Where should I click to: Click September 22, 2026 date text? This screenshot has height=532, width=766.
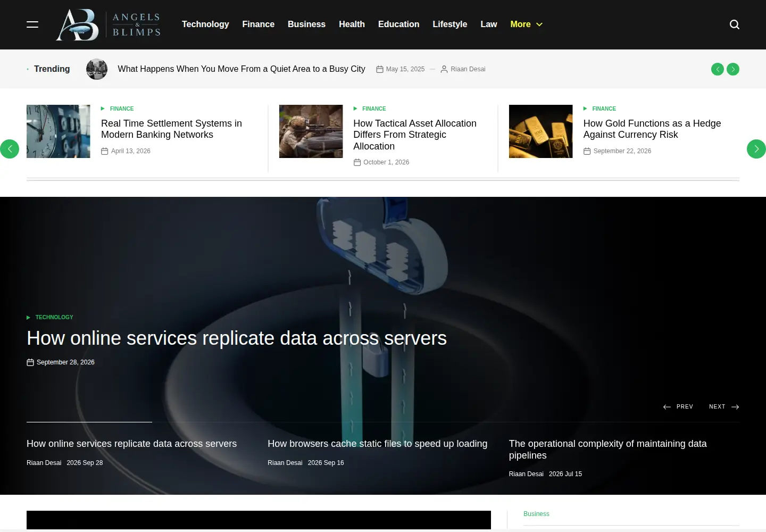coord(622,151)
